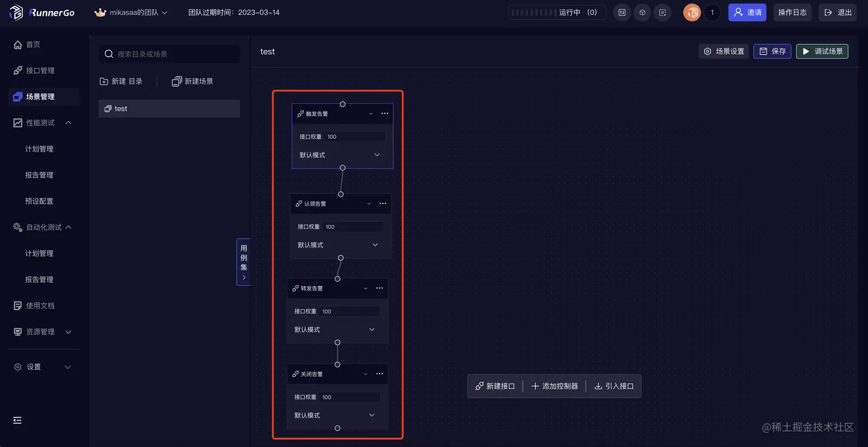Viewport: 868px width, 447px height.
Task: Open 场景设置 scene settings
Action: pos(724,51)
